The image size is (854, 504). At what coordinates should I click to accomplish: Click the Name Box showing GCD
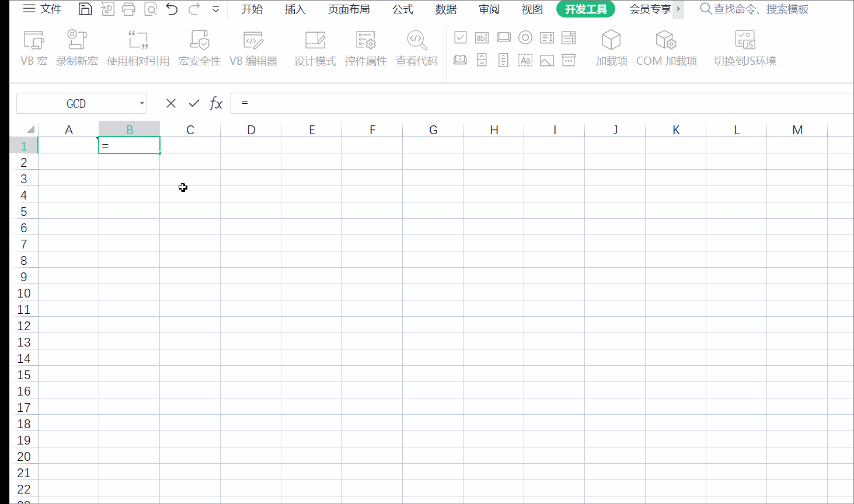(x=76, y=103)
